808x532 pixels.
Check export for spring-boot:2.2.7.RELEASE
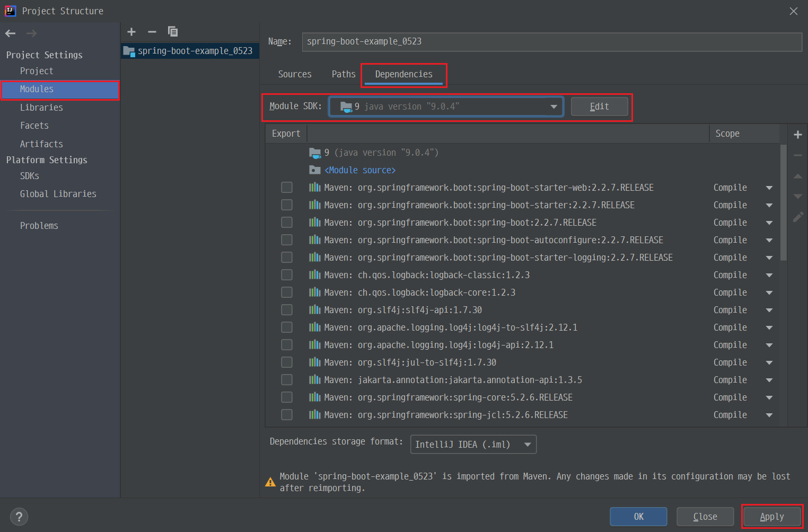[x=287, y=222]
